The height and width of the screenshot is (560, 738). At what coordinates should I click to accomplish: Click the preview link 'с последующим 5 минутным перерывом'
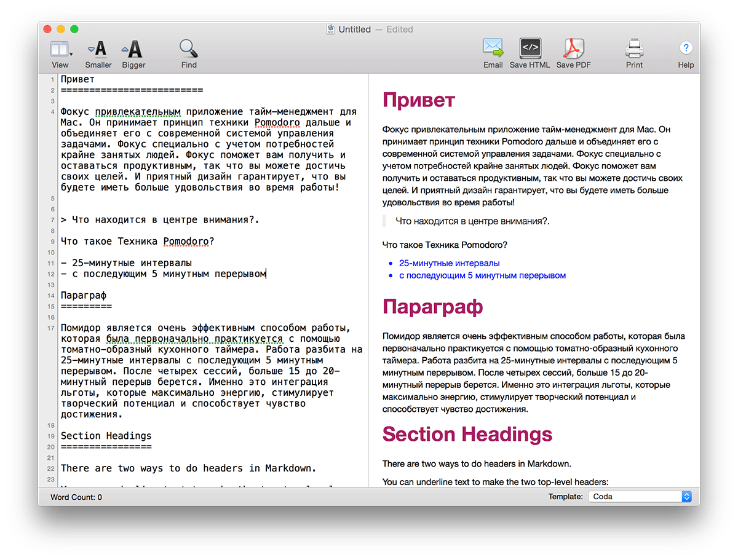482,275
